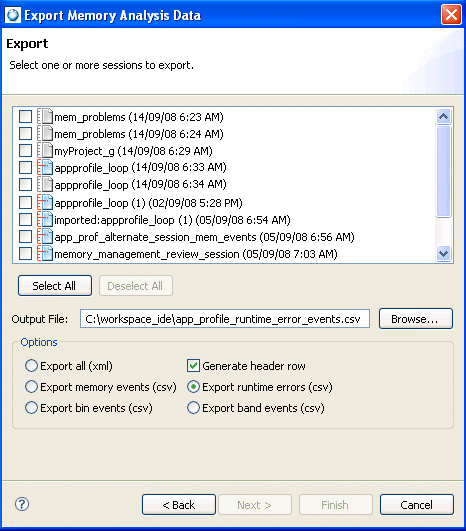The width and height of the screenshot is (466, 531).
Task: Uncheck Generate header row
Action: (193, 366)
